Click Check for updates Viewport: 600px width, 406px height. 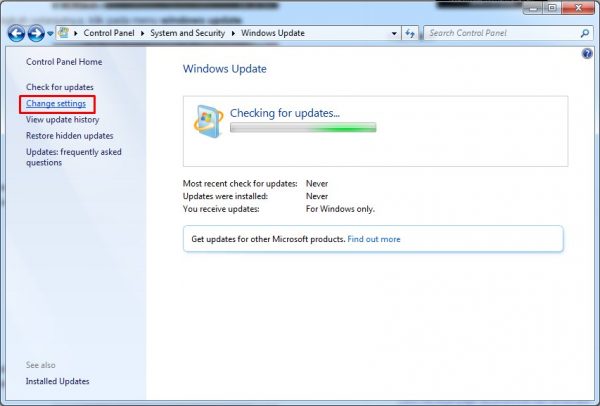pyautogui.click(x=60, y=87)
